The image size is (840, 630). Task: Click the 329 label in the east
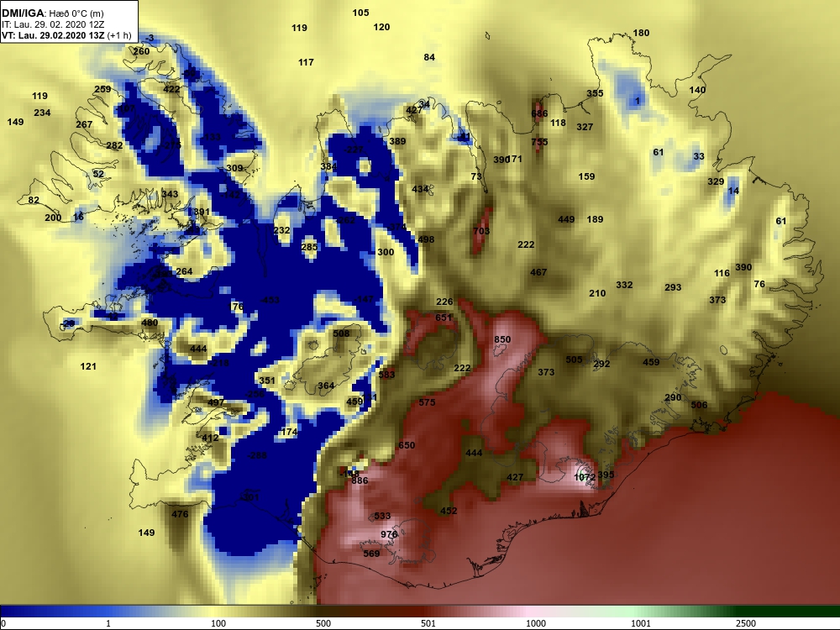point(716,181)
